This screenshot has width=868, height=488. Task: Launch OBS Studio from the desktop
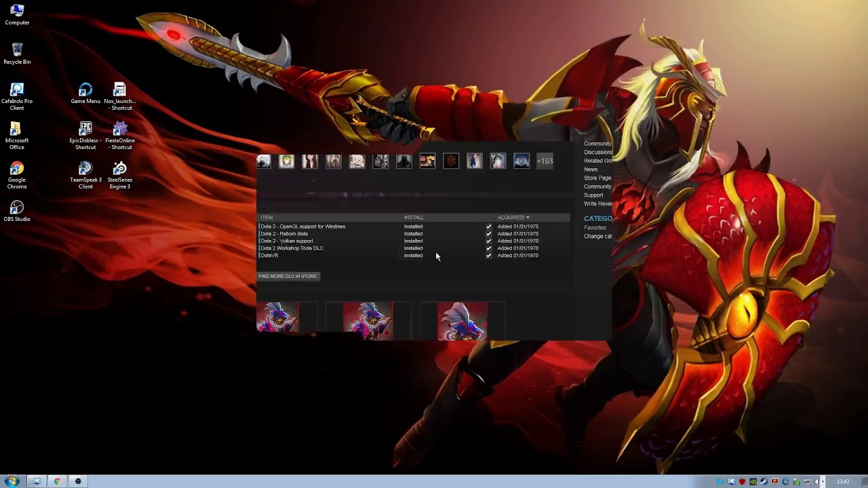pyautogui.click(x=17, y=211)
